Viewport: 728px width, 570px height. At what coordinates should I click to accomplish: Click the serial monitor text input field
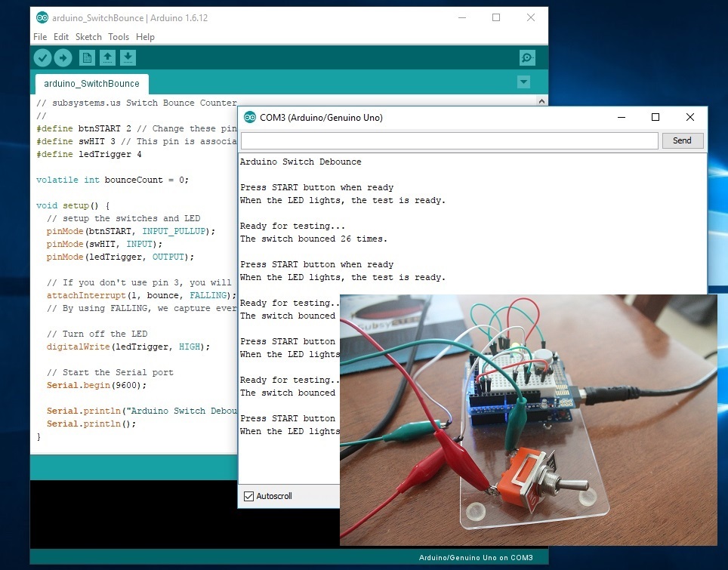(449, 140)
